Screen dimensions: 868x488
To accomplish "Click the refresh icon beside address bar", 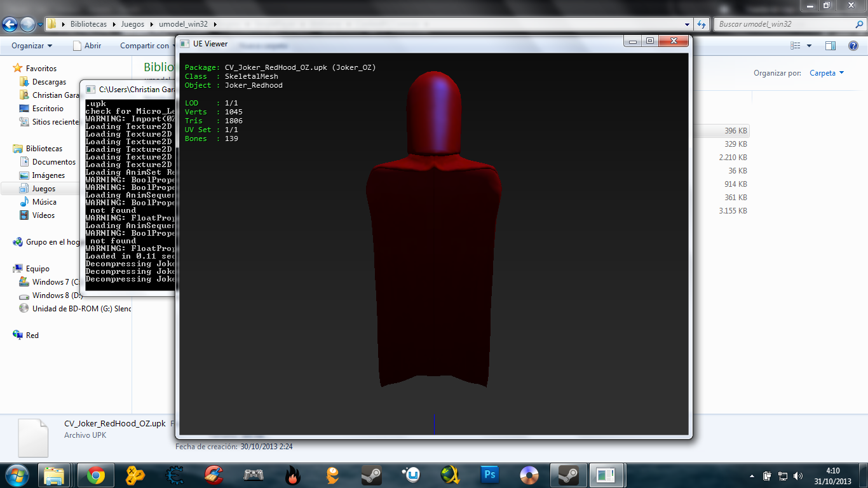I will point(702,24).
